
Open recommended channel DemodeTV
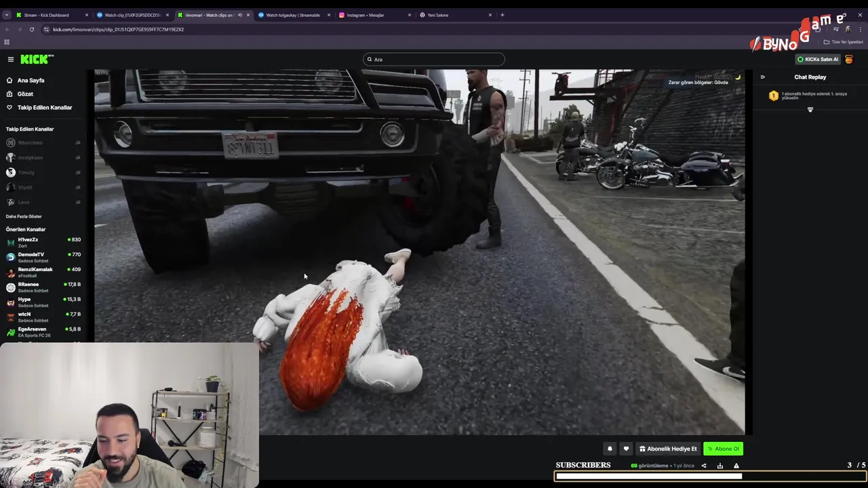tap(42, 257)
